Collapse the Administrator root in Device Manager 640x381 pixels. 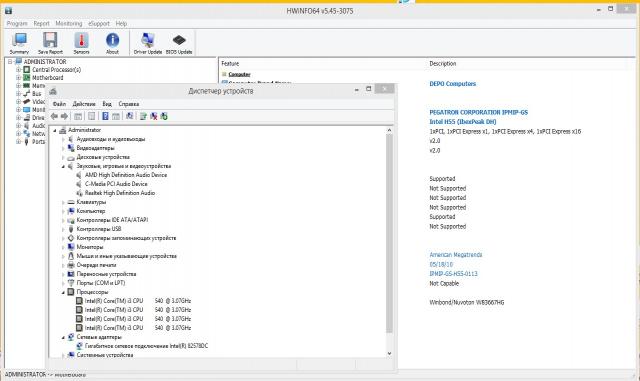pos(55,130)
